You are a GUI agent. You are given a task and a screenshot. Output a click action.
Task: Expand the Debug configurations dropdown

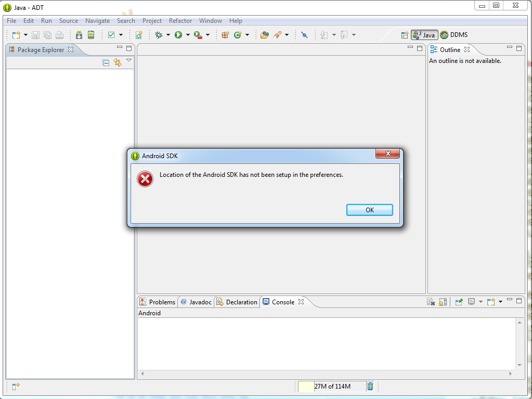coord(168,35)
